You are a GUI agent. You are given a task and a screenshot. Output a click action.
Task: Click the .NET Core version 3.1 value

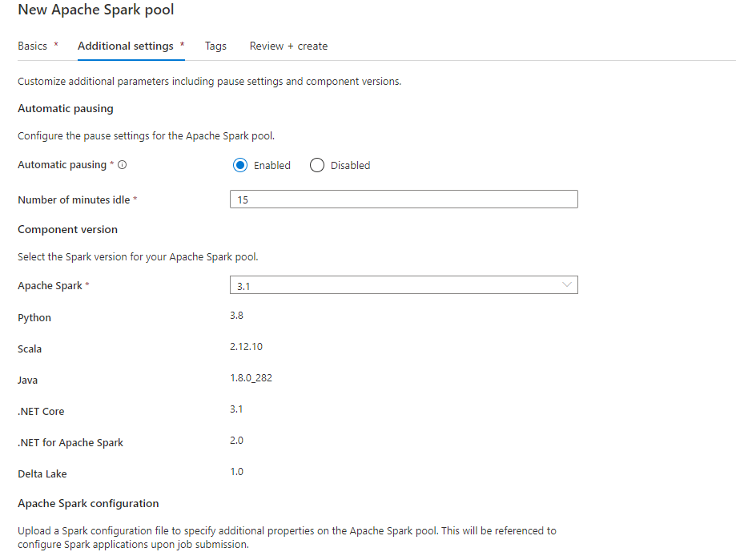pos(236,409)
